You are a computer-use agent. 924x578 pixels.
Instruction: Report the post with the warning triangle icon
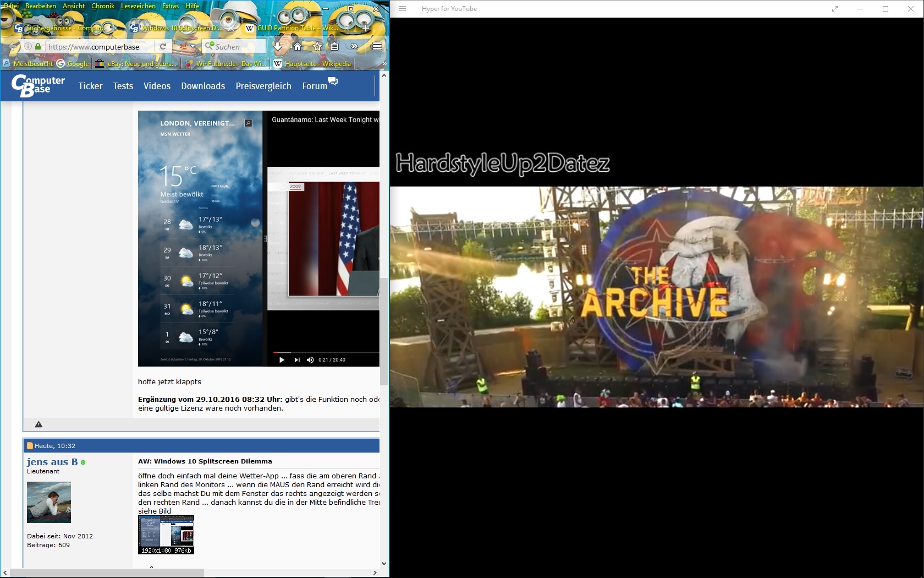pos(38,424)
